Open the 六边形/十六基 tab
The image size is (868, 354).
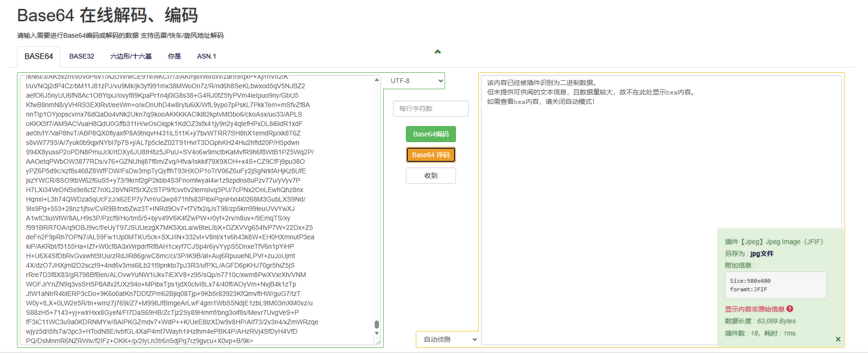click(131, 56)
